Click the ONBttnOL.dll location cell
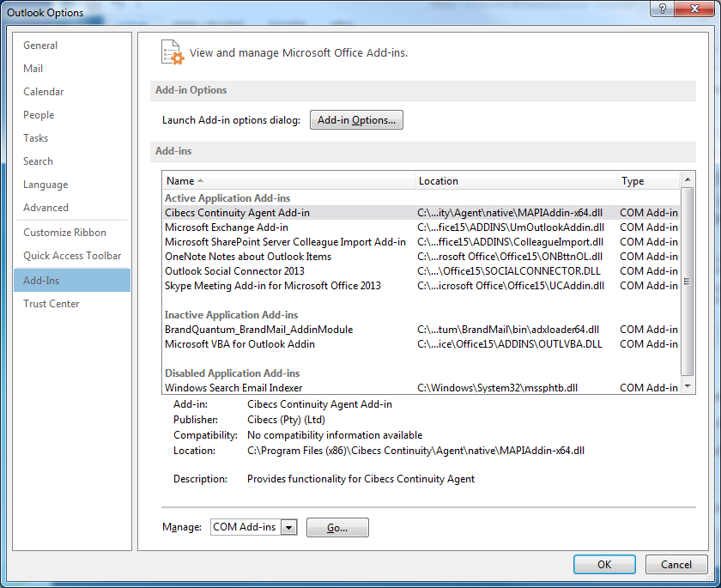721x588 pixels. pyautogui.click(x=510, y=257)
